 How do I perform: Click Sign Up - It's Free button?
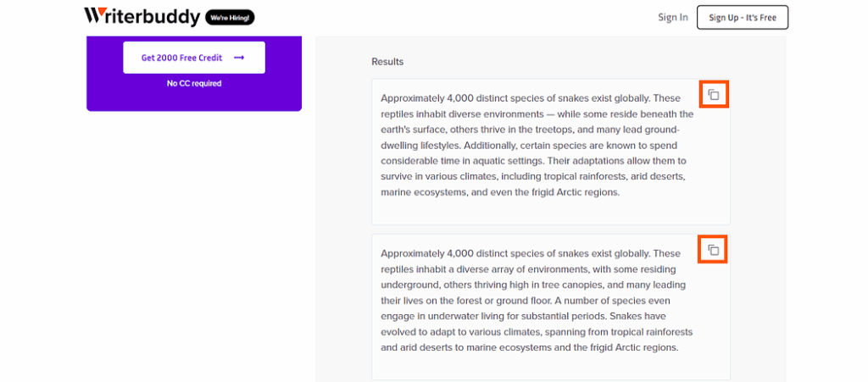[743, 17]
